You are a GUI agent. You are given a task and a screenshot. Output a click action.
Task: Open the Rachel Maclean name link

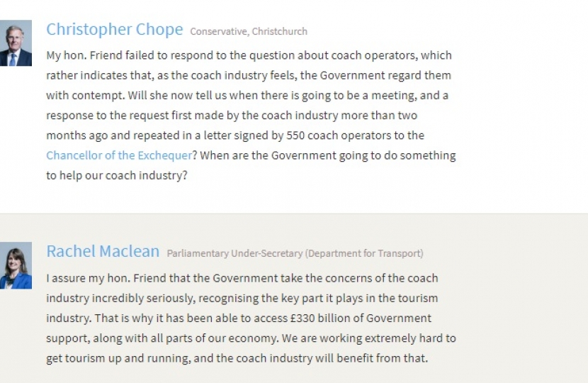pos(103,251)
